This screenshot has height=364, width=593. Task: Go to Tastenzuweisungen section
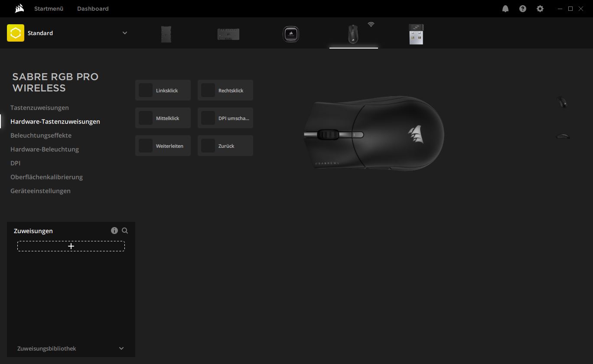(39, 107)
